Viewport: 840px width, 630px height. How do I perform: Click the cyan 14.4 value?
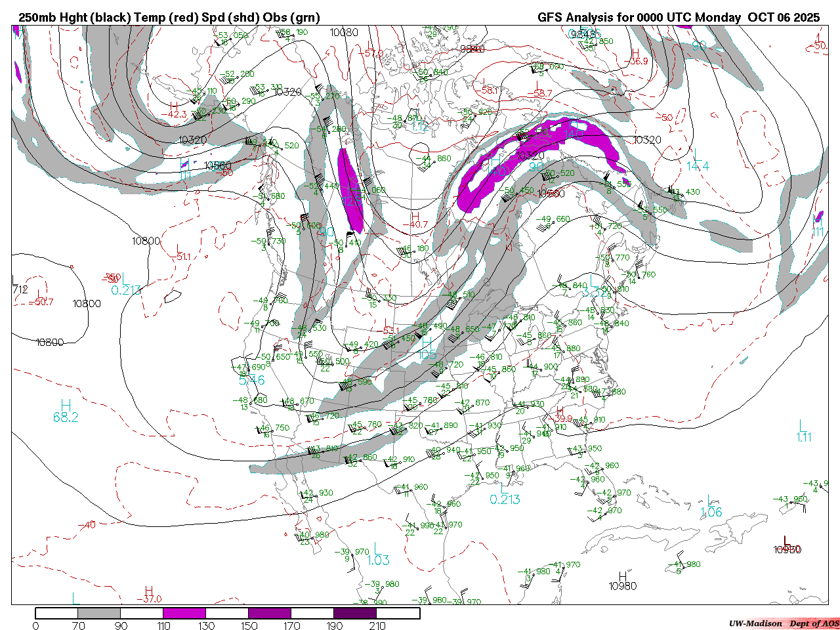click(698, 167)
